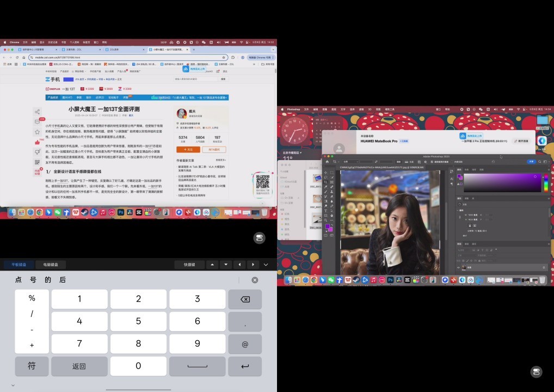This screenshot has height=392, width=554.
Task: Open the crop ratio 比例 dropdown
Action: (x=350, y=162)
